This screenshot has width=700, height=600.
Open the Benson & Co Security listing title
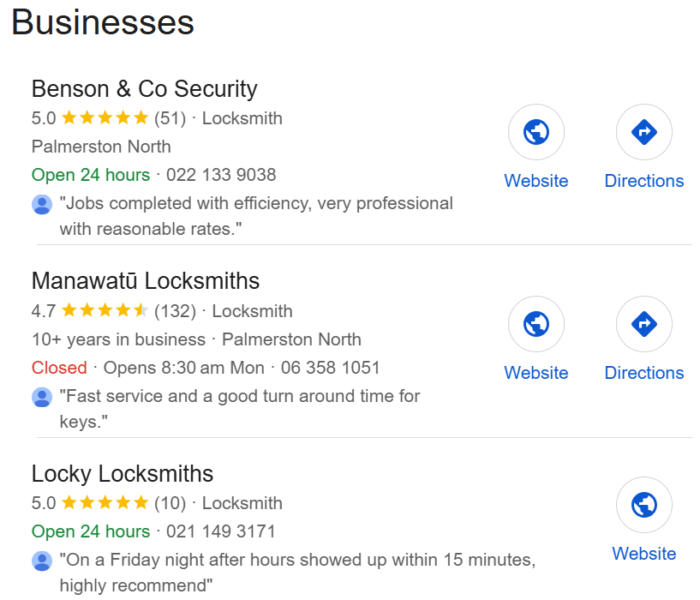click(x=144, y=89)
